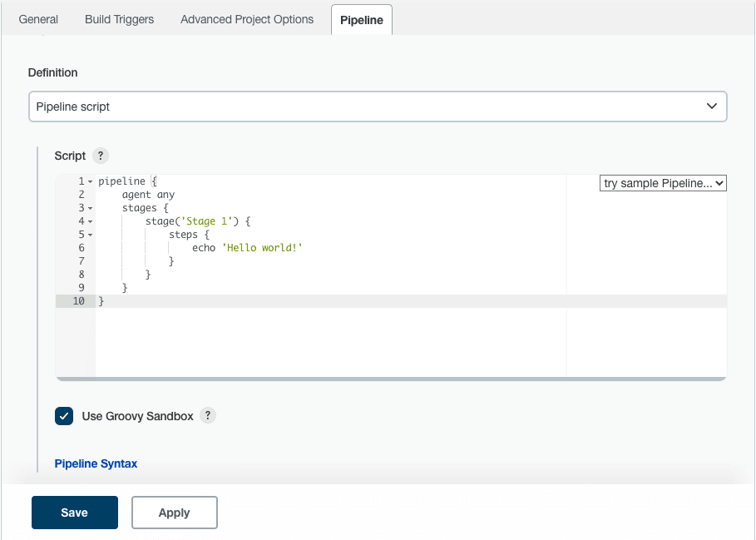Image resolution: width=756 pixels, height=540 pixels.
Task: Switch to the Build Triggers tab
Action: [x=118, y=18]
